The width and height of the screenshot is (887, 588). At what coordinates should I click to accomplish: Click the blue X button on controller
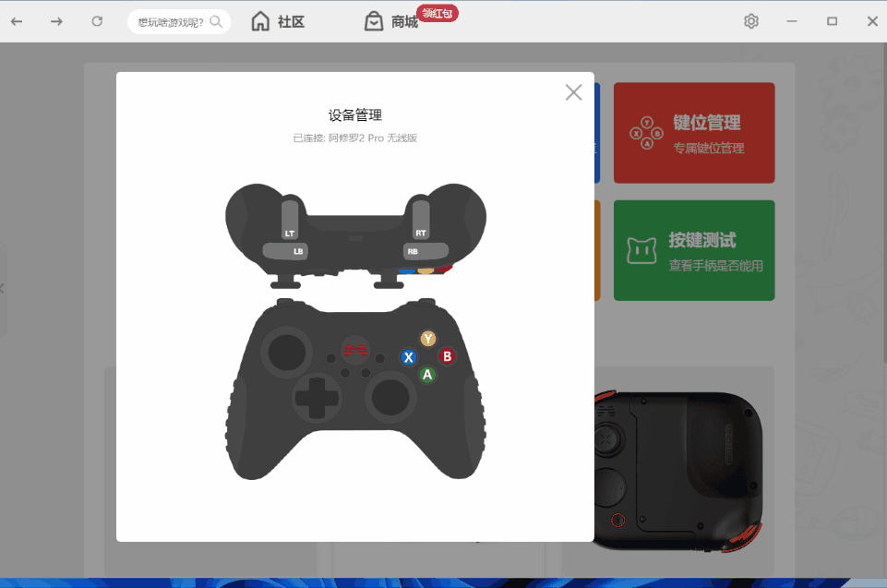pyautogui.click(x=408, y=357)
